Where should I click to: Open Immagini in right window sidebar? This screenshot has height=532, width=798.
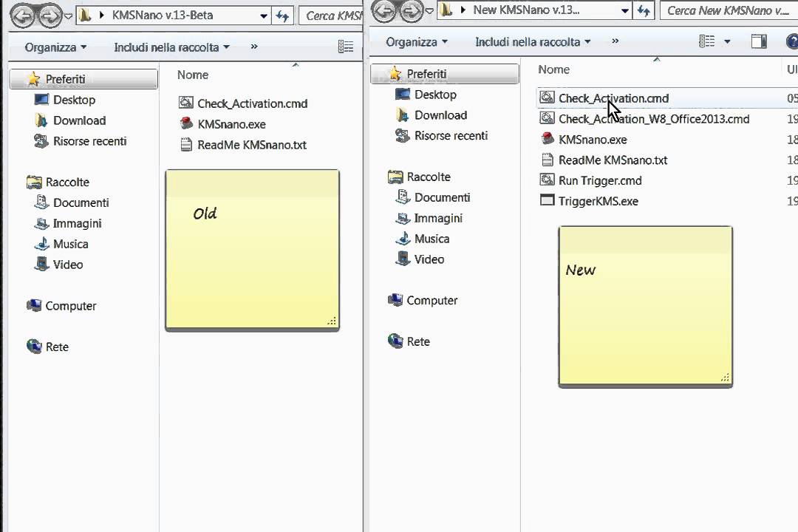click(429, 218)
